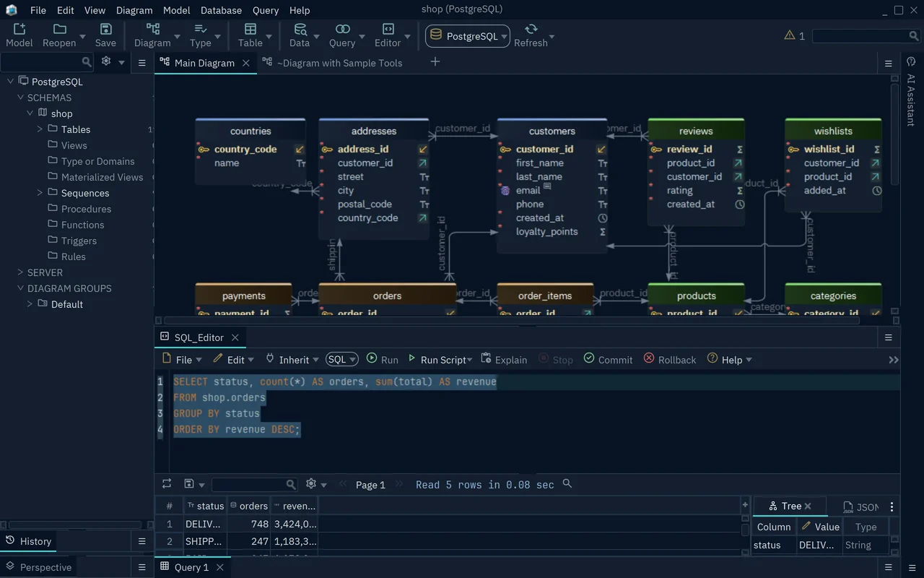
Task: Click the warning triangle notification icon
Action: pos(789,35)
